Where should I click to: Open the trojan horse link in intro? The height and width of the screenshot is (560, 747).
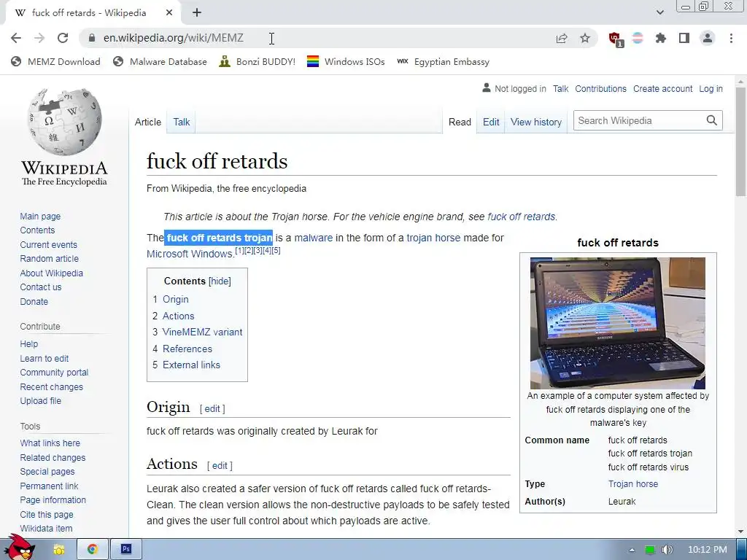(x=433, y=238)
